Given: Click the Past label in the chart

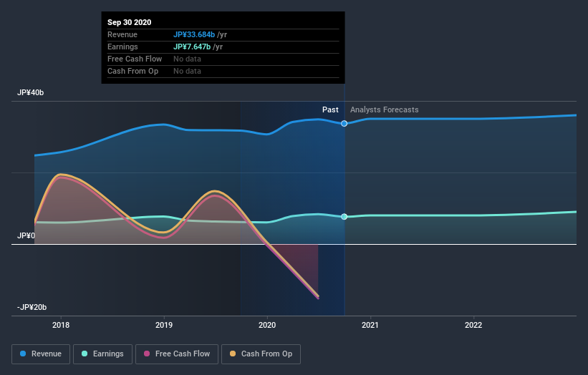Looking at the screenshot, I should (330, 109).
